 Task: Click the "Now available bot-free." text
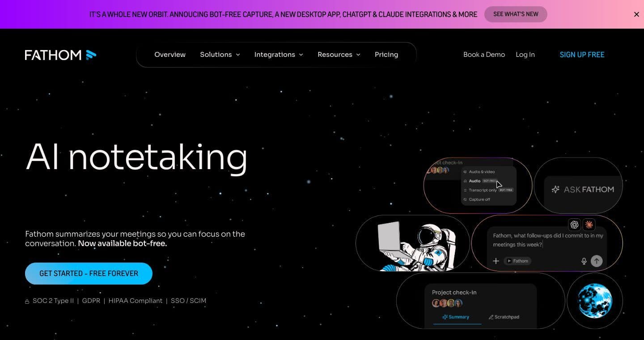point(123,244)
